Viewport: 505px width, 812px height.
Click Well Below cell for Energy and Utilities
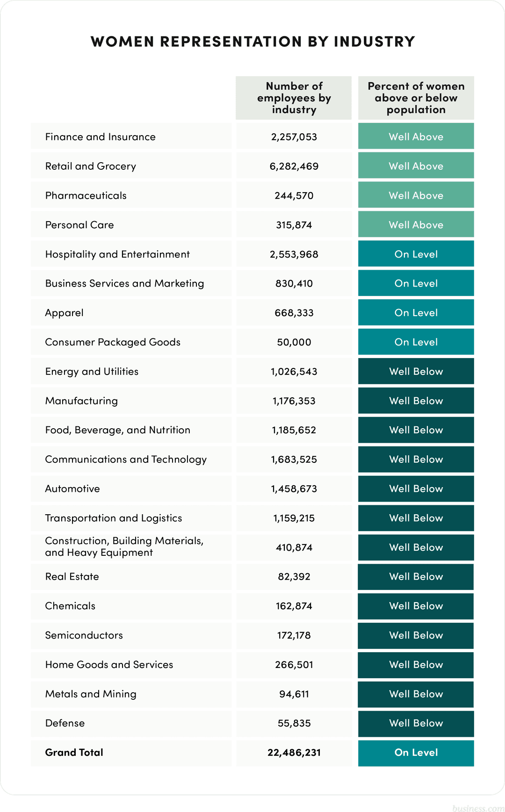416,372
